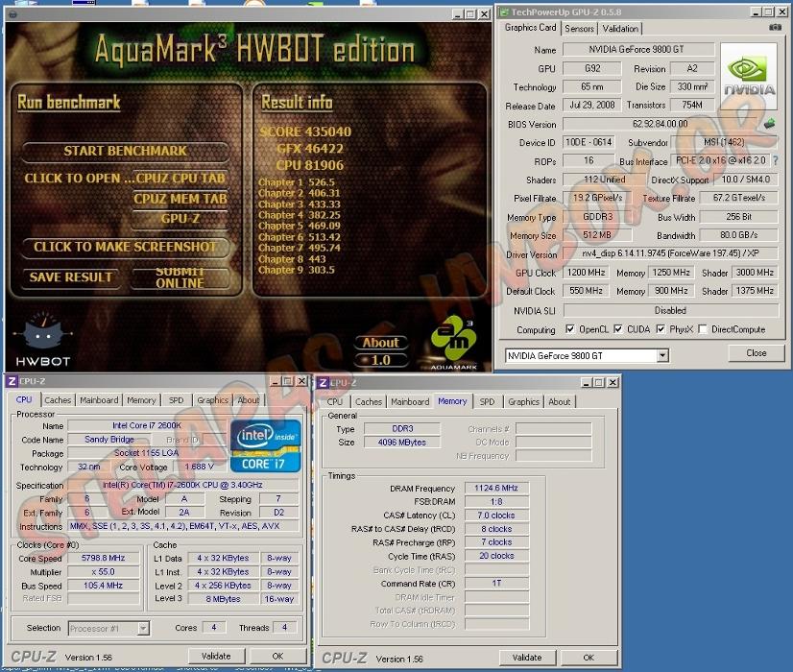
Task: Click the Memory Size 512 MB field in GPU-Z
Action: pyautogui.click(x=597, y=235)
